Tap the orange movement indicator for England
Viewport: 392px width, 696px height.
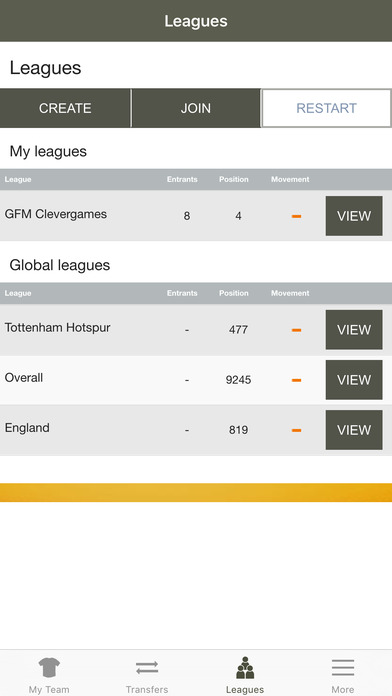tap(297, 431)
